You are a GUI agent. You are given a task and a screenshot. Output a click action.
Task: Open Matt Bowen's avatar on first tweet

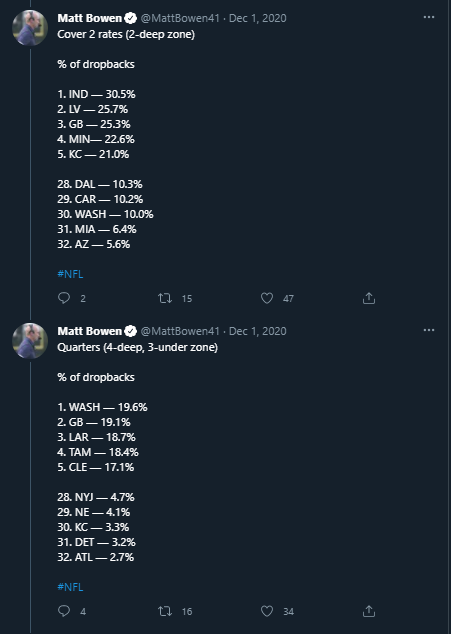(30, 28)
